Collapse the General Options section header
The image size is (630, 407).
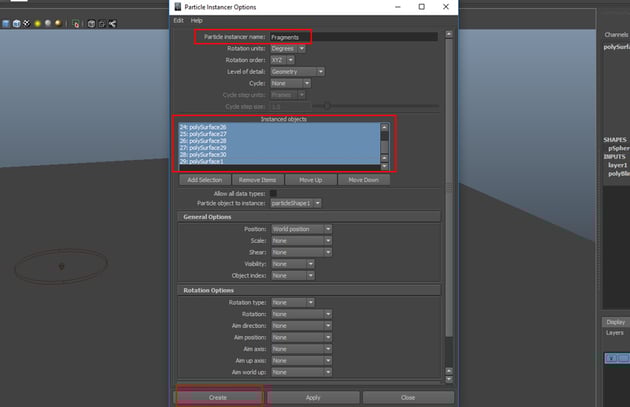(309, 217)
